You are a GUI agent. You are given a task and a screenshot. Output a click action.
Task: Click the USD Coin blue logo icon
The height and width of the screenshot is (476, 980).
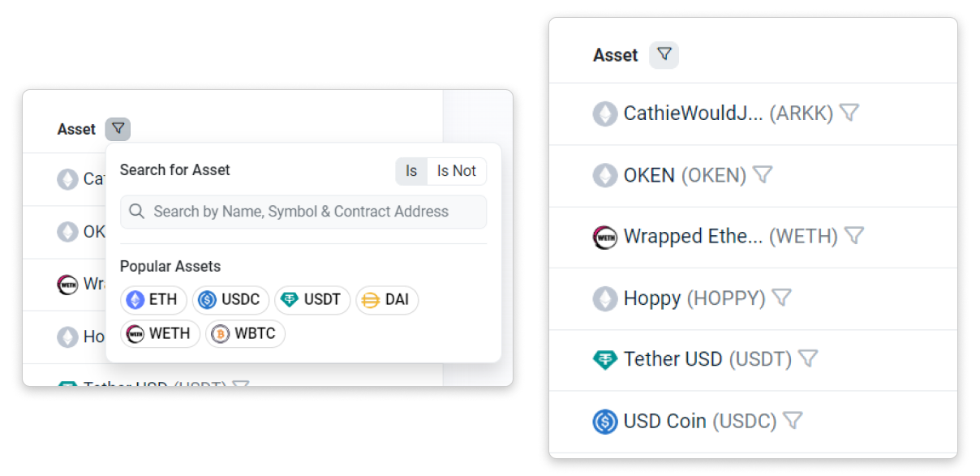pyautogui.click(x=605, y=422)
